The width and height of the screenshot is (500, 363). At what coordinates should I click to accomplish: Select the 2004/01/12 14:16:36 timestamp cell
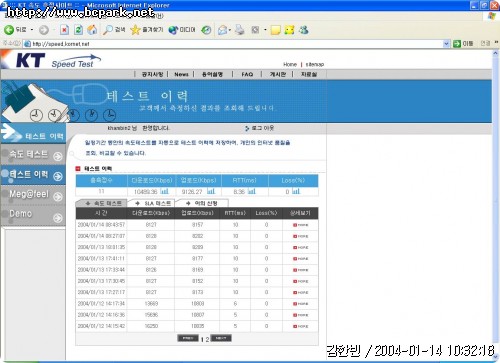pyautogui.click(x=101, y=315)
